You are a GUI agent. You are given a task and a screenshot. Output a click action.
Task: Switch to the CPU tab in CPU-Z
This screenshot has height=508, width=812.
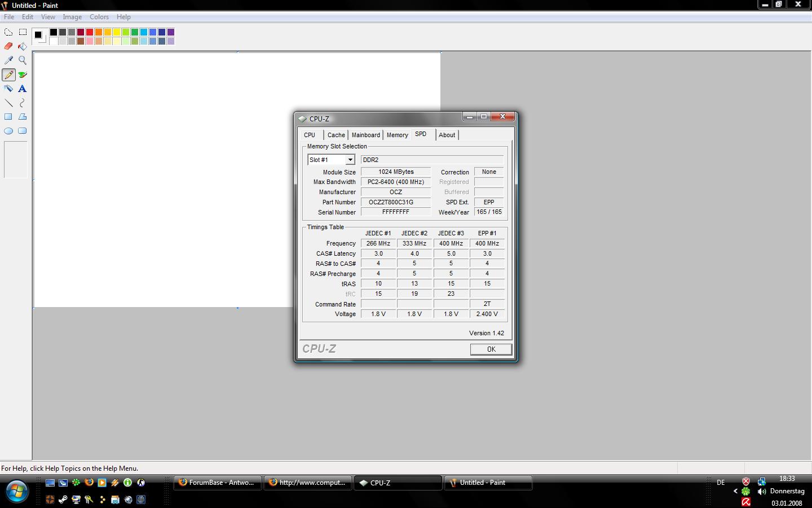pyautogui.click(x=310, y=135)
